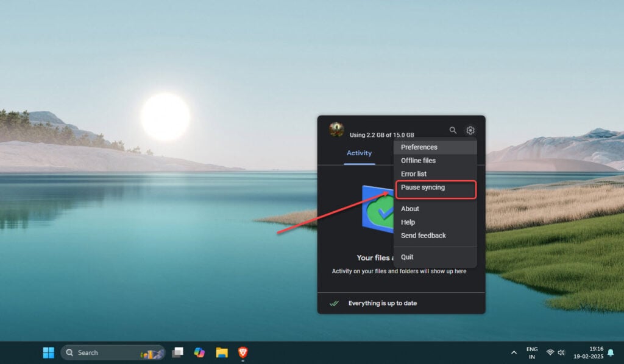Image resolution: width=624 pixels, height=364 pixels.
Task: Switch to the Activity tab
Action: (x=359, y=153)
